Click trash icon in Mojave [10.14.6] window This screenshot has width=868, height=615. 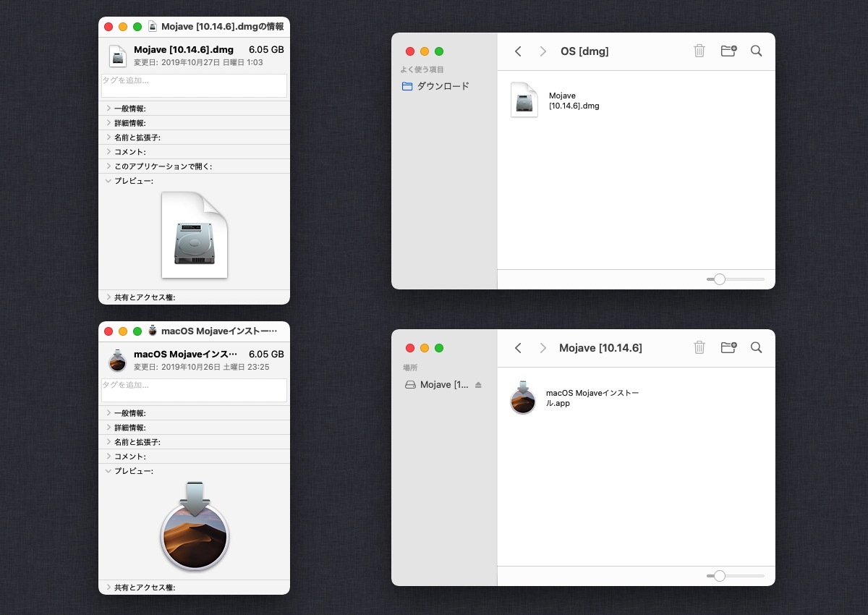pyautogui.click(x=699, y=347)
